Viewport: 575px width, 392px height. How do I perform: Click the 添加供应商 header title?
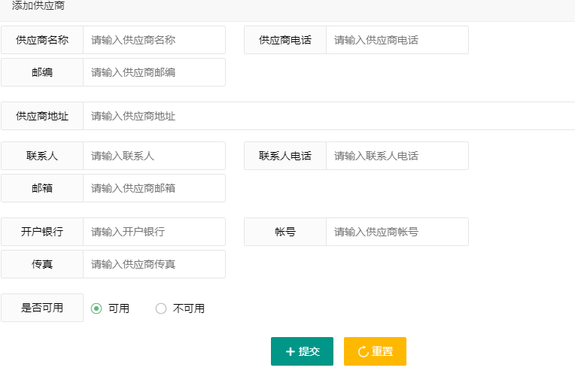point(38,5)
